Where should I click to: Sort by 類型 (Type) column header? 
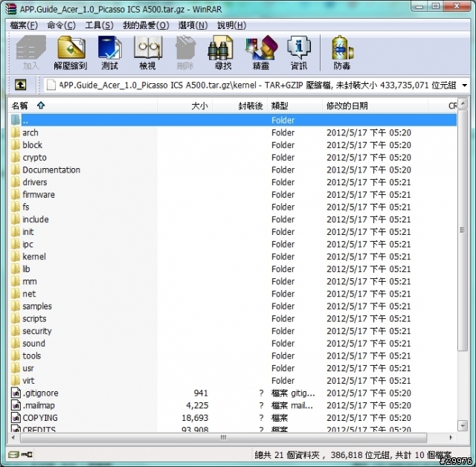click(x=295, y=106)
